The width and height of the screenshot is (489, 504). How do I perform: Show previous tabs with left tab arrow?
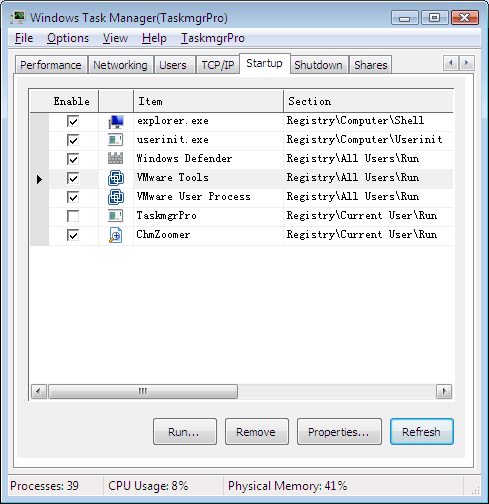click(x=451, y=63)
